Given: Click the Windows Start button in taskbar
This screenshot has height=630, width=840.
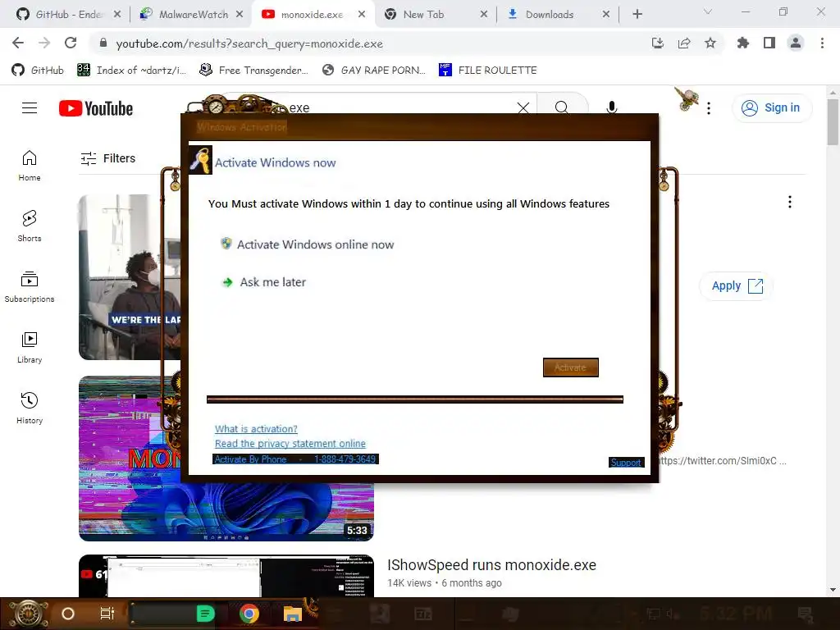Looking at the screenshot, I should [x=27, y=614].
